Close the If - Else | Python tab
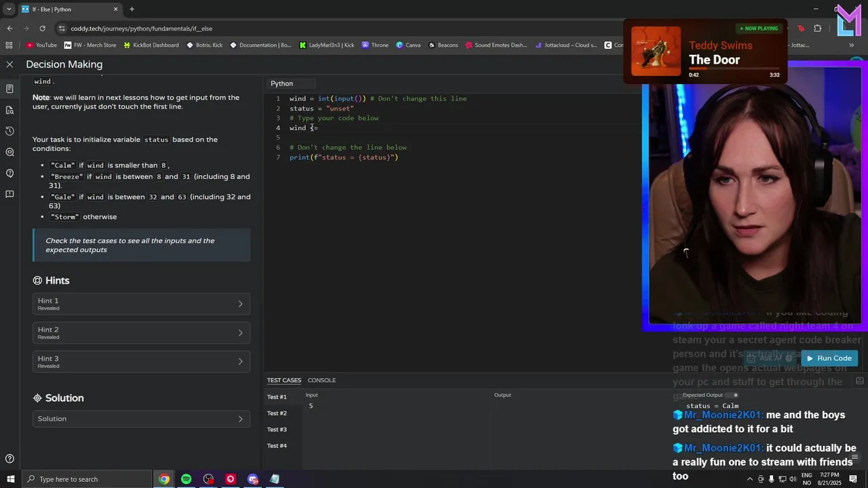This screenshot has width=868, height=488. click(x=115, y=9)
